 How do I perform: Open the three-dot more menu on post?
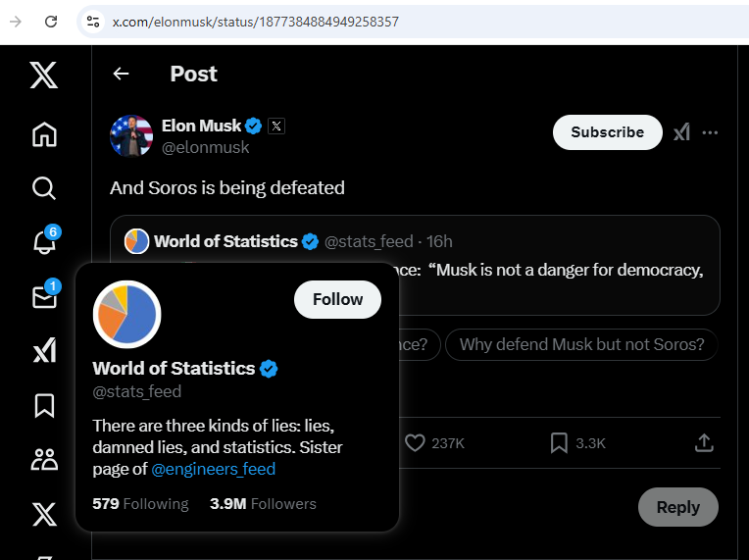point(710,132)
